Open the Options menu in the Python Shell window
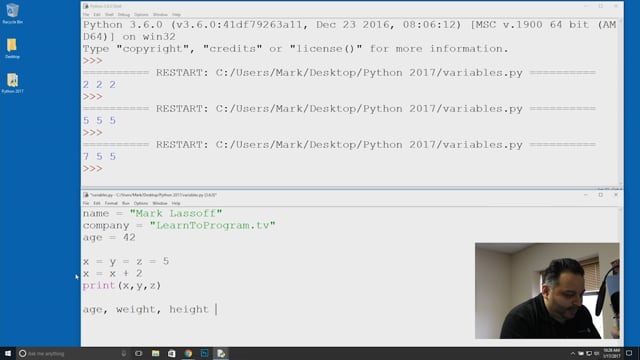Screen dimensions: 640x360 click(x=141, y=15)
